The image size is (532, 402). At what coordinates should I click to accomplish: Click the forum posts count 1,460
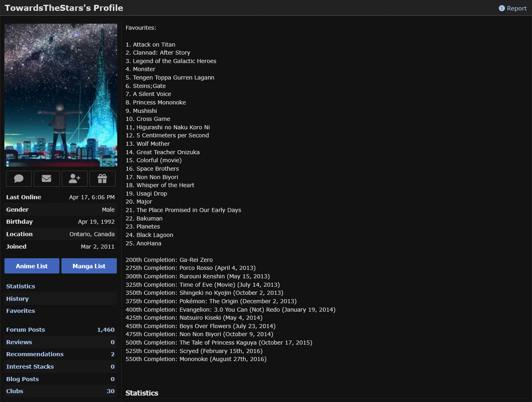106,330
